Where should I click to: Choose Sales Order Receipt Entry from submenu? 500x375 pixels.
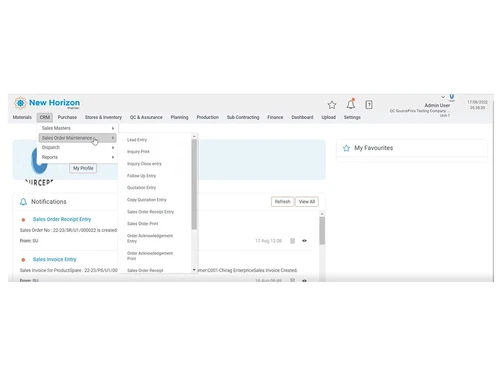pyautogui.click(x=150, y=212)
